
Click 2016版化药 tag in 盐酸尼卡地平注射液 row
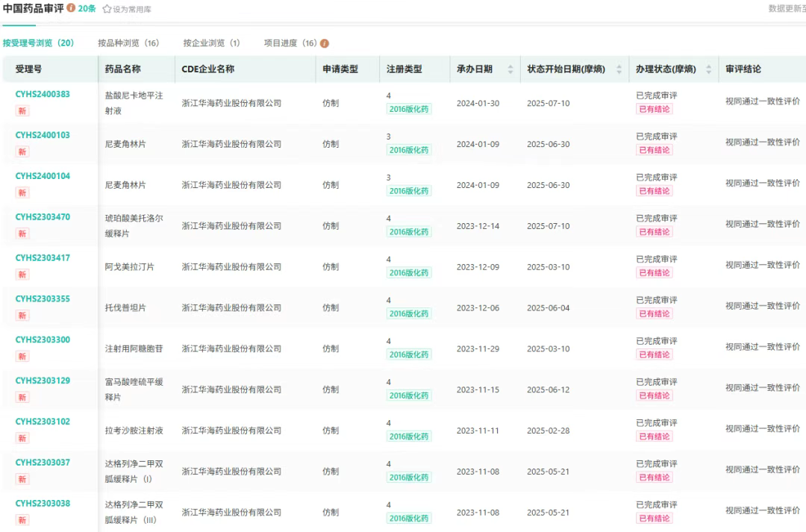click(x=409, y=109)
